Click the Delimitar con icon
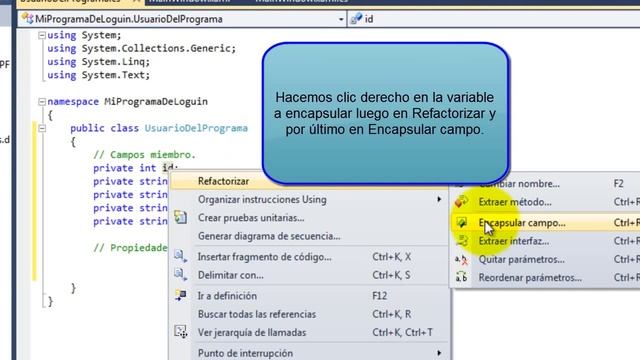The height and width of the screenshot is (360, 640). click(180, 275)
